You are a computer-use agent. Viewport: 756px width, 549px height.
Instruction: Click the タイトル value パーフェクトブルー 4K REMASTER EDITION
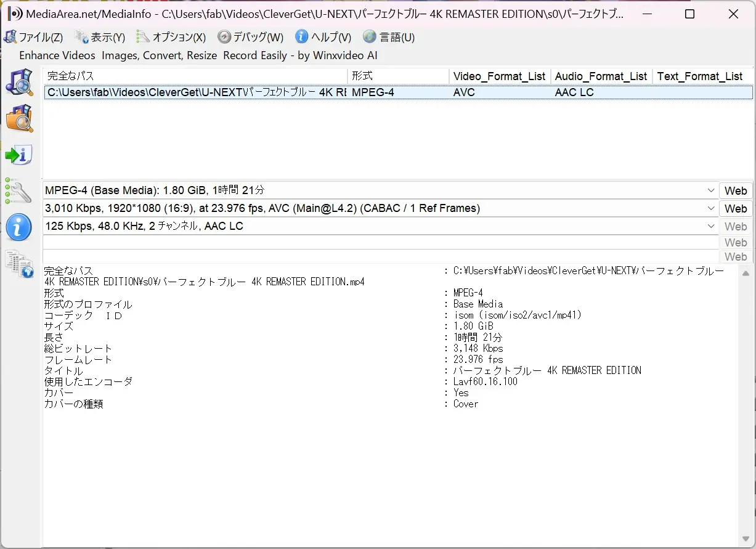point(547,370)
